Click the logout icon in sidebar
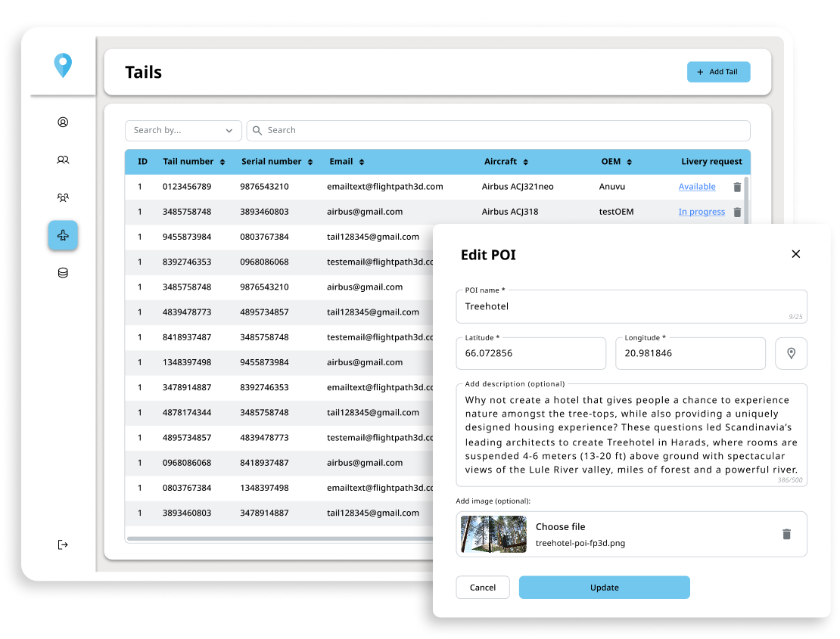 tap(63, 544)
